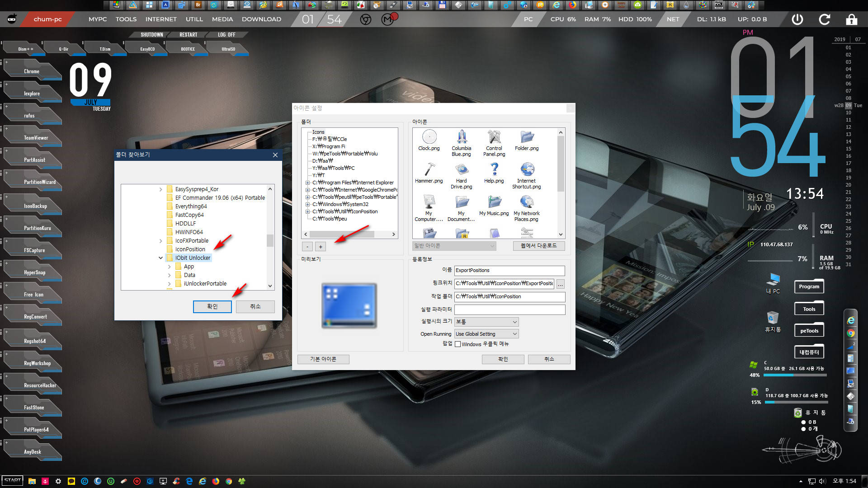868x488 pixels.
Task: Launch Firefox from the bottom taskbar
Action: [x=216, y=481]
